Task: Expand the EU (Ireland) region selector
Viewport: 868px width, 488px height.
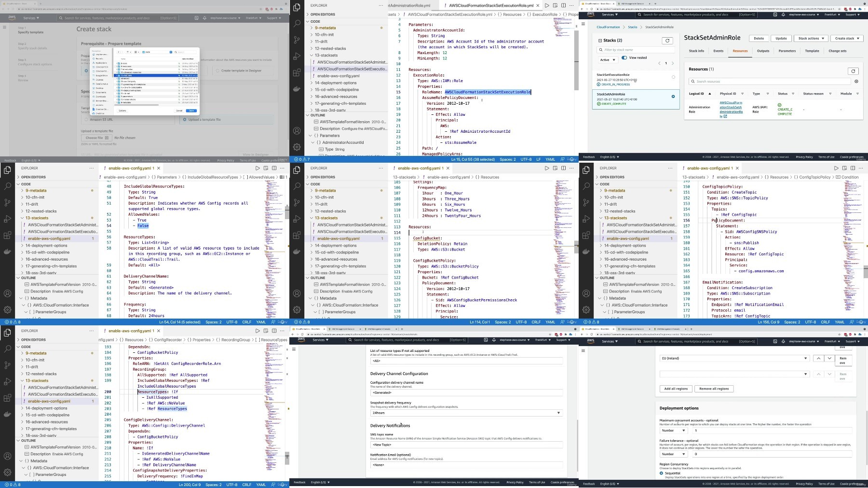Action: (734, 359)
